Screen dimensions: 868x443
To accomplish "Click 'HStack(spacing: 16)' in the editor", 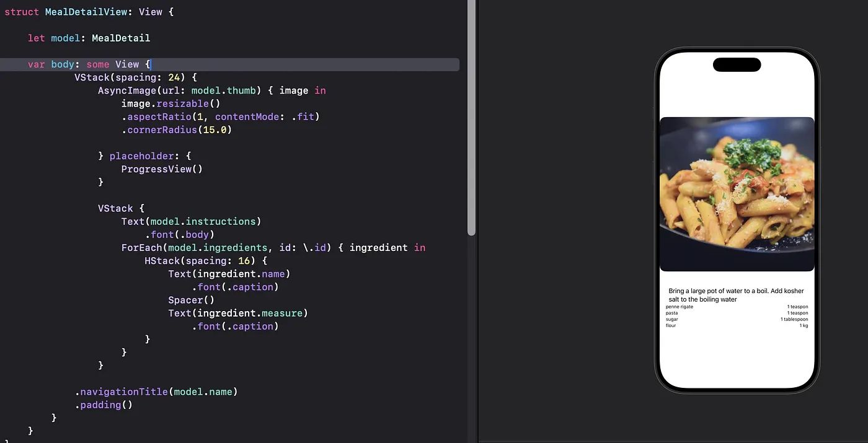I will (x=205, y=261).
